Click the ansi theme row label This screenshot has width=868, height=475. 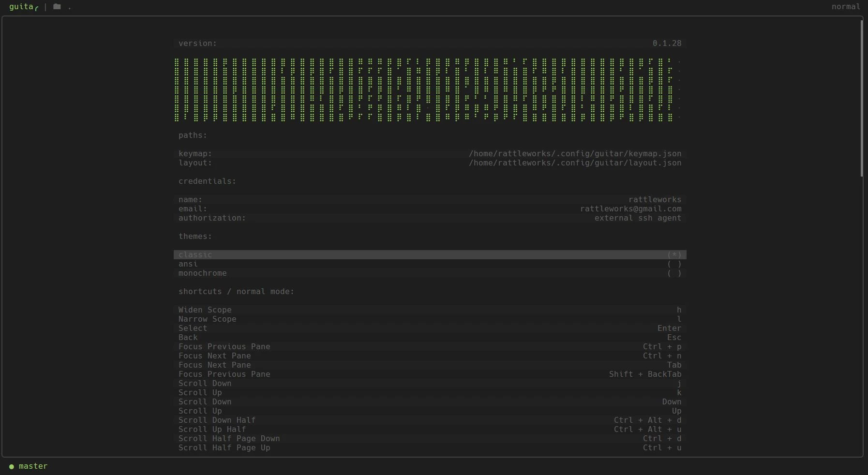pos(188,264)
